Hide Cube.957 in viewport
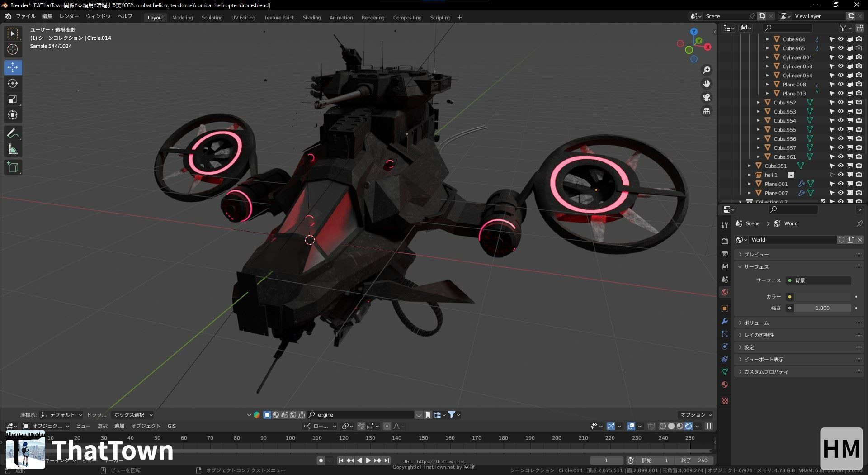Image resolution: width=868 pixels, height=475 pixels. (x=840, y=148)
